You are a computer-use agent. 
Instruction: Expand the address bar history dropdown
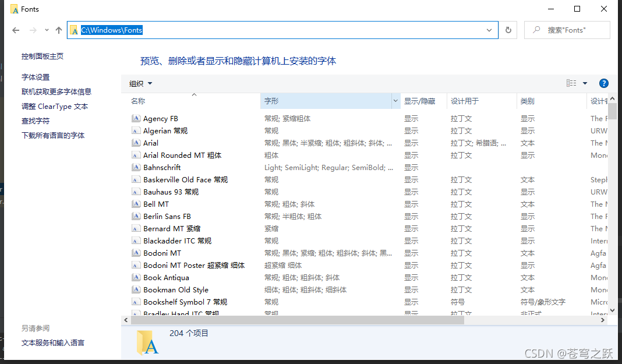click(489, 30)
